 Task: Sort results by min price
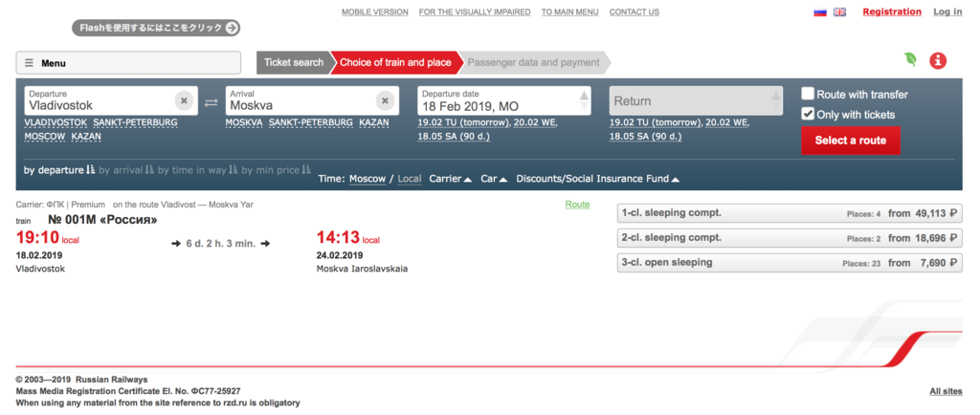point(276,170)
